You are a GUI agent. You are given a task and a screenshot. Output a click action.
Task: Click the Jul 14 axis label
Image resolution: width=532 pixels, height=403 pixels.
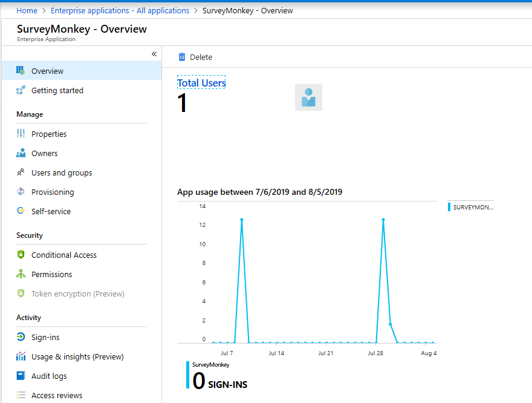pyautogui.click(x=276, y=353)
